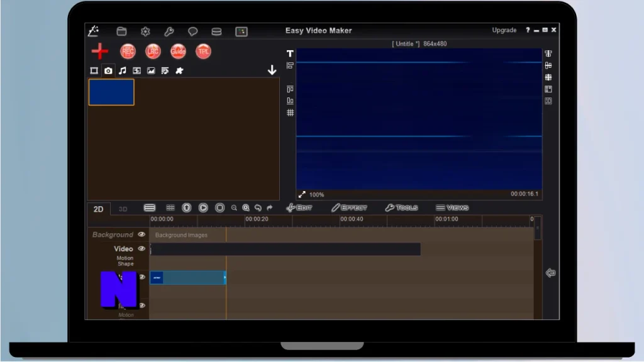Viewport: 644px width, 362px height.
Task: Click the align top icon beside preview
Action: [x=290, y=89]
